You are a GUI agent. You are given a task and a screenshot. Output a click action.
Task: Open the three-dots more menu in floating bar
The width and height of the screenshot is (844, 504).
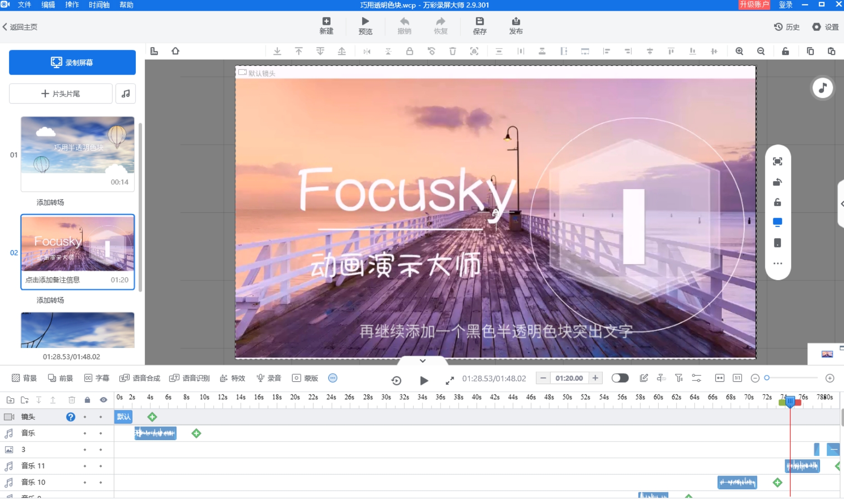coord(777,263)
